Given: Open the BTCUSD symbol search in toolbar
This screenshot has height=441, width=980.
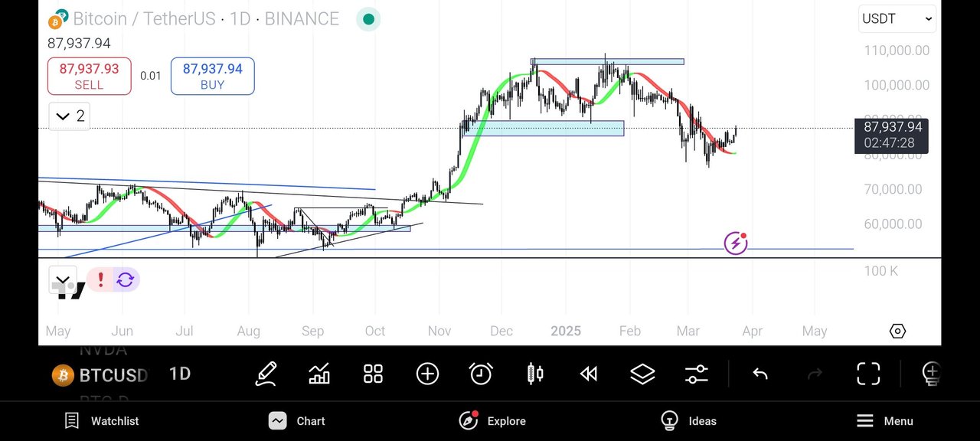Looking at the screenshot, I should coord(100,374).
